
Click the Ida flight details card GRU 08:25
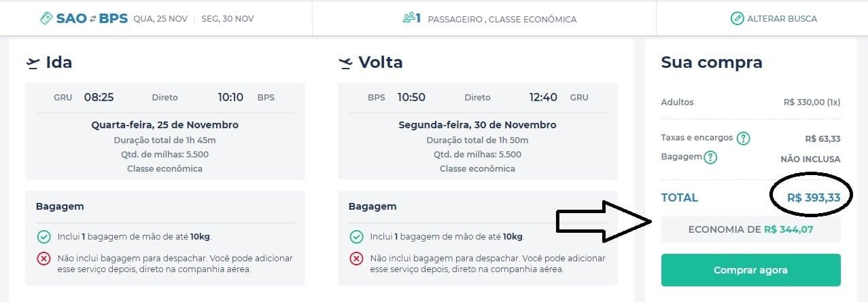click(164, 132)
